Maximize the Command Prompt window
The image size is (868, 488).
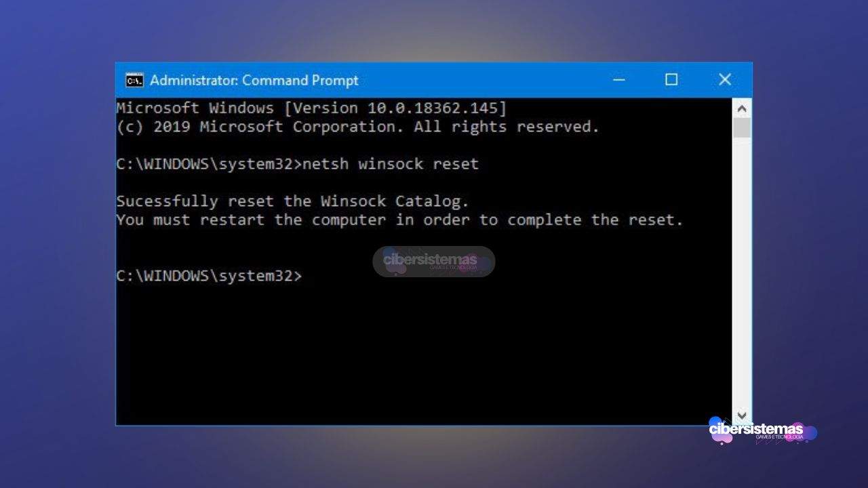[671, 80]
